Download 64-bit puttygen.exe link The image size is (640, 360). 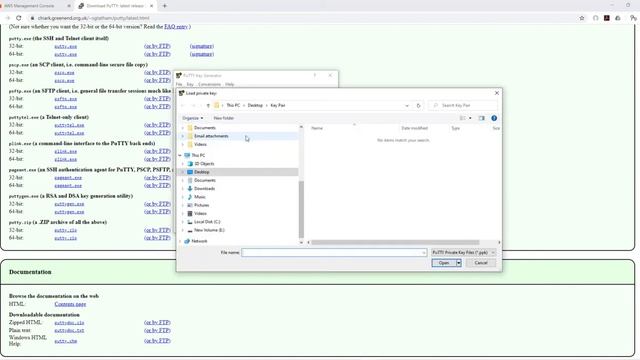[x=69, y=212]
